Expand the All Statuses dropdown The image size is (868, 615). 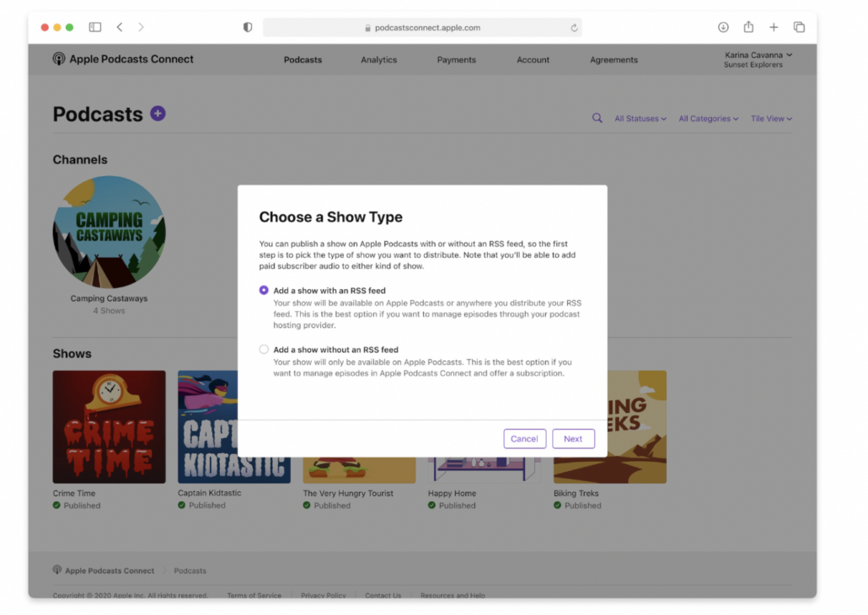640,119
